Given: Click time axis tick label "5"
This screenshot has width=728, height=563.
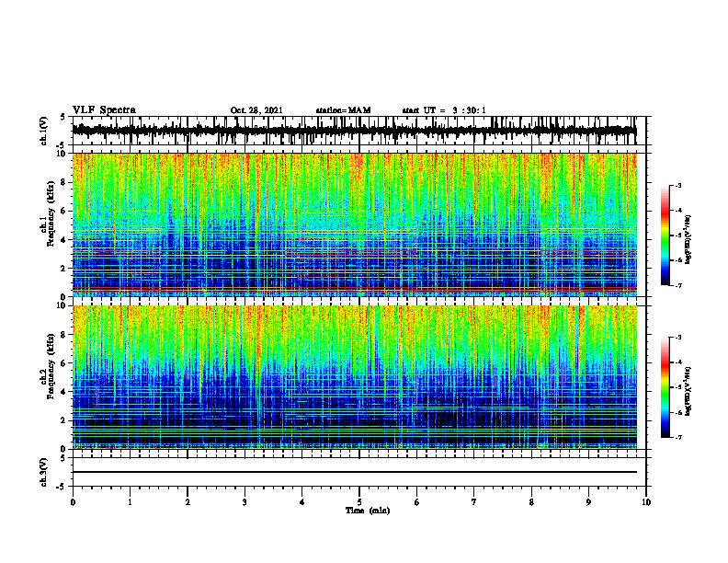Looking at the screenshot, I should pyautogui.click(x=359, y=502).
